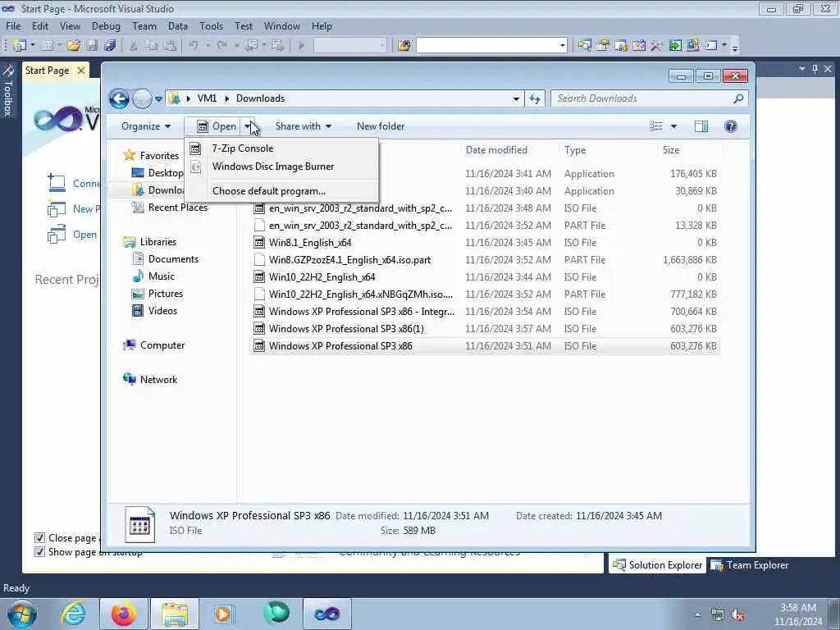The image size is (840, 630).
Task: Select Windows Disc Image Burner option
Action: click(282, 167)
